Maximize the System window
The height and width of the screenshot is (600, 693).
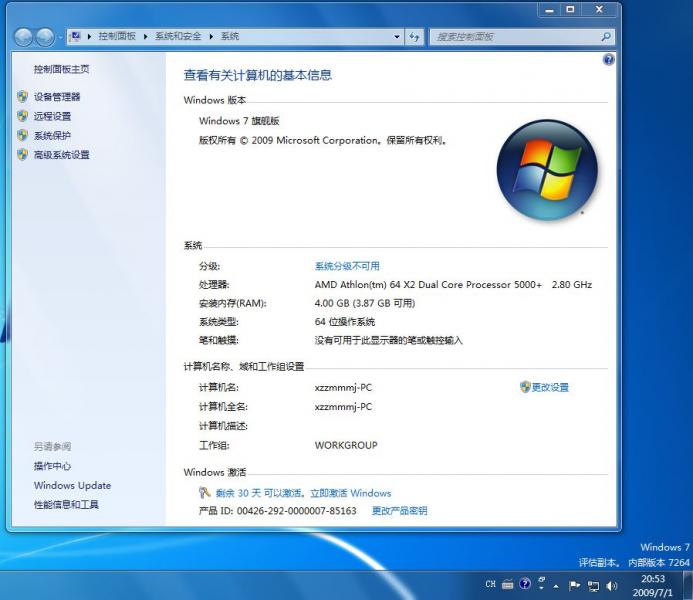(571, 10)
